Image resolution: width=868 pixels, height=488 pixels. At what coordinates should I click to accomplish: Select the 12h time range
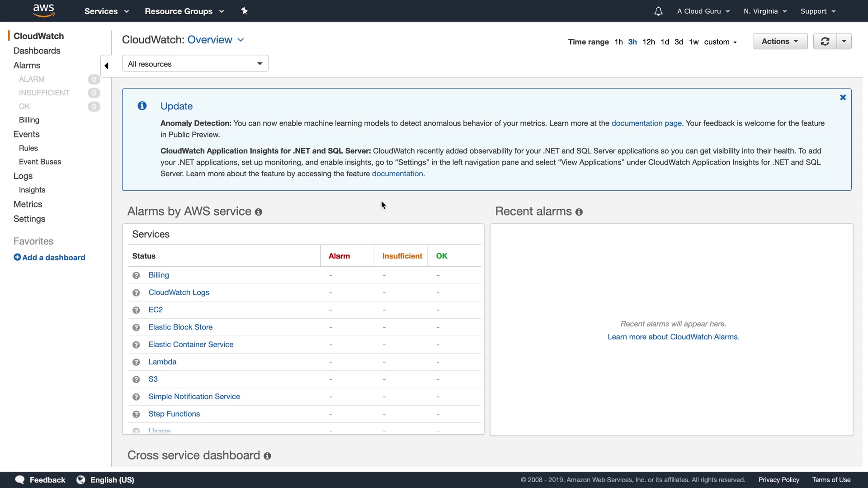coord(648,42)
